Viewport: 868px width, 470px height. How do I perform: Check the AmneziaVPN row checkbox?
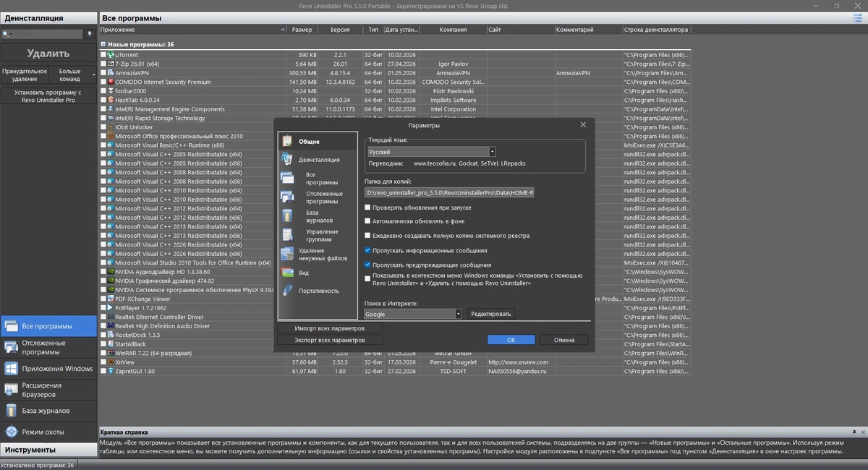(x=103, y=73)
